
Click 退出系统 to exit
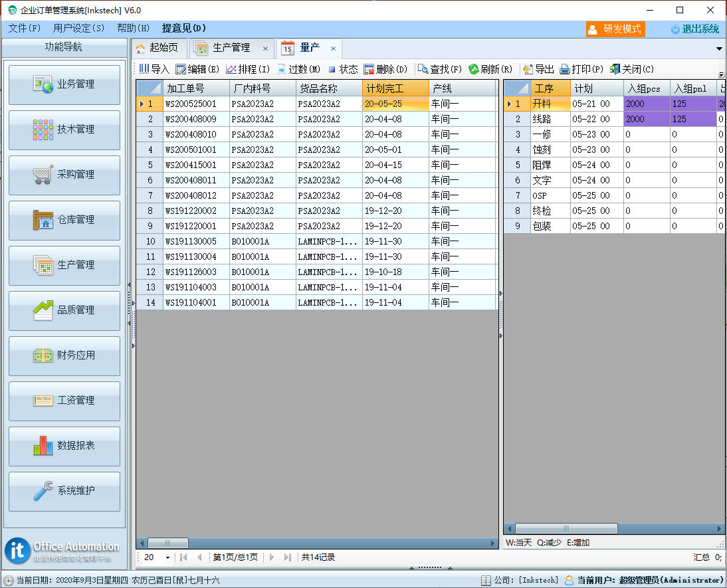click(x=694, y=29)
